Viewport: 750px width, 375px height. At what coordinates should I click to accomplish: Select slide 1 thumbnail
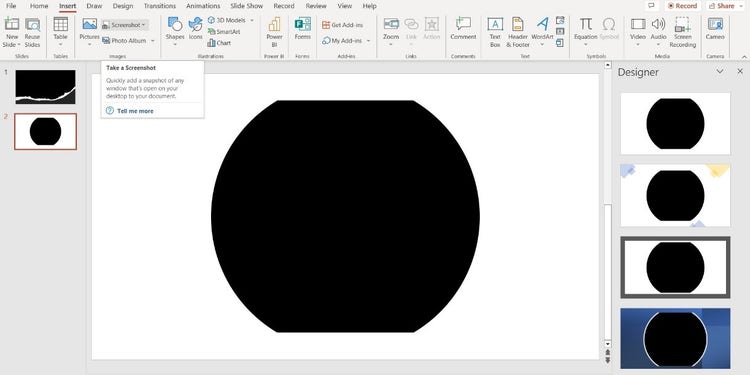[45, 87]
